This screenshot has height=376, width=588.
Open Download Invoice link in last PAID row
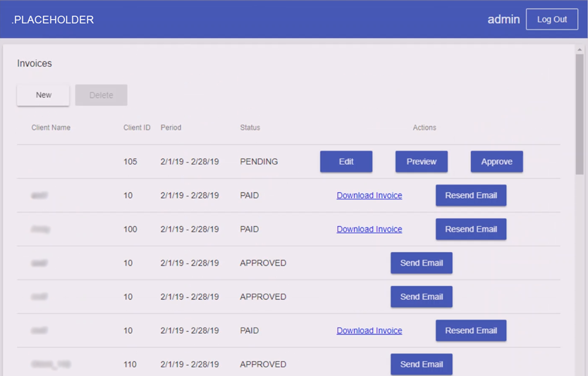click(x=369, y=330)
